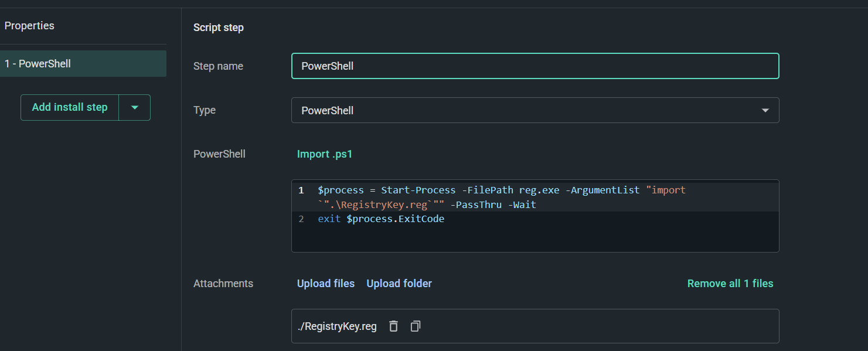The width and height of the screenshot is (868, 351).
Task: Click the Add install step button
Action: click(70, 108)
